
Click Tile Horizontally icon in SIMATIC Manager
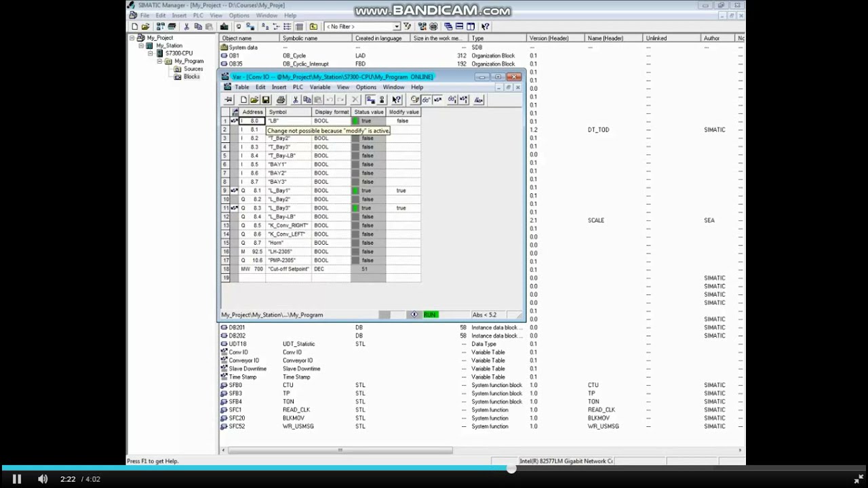pos(459,26)
